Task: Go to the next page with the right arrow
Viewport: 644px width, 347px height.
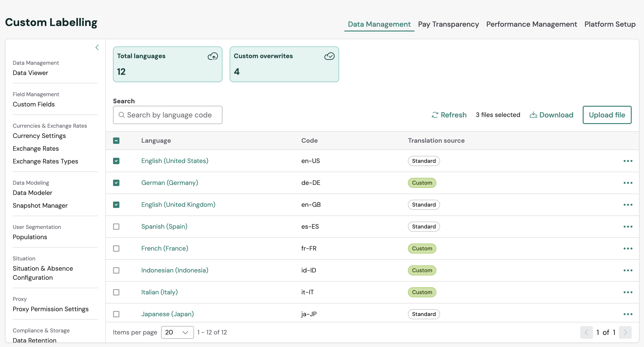Action: (625, 332)
